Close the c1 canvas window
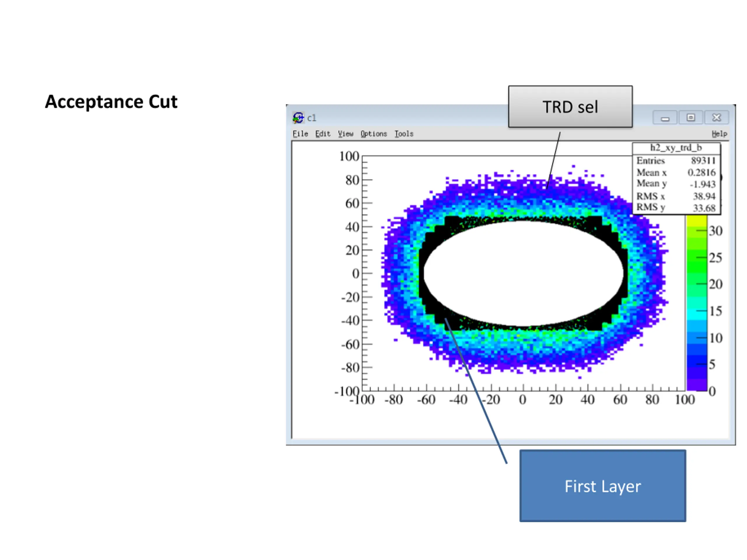 pyautogui.click(x=716, y=118)
